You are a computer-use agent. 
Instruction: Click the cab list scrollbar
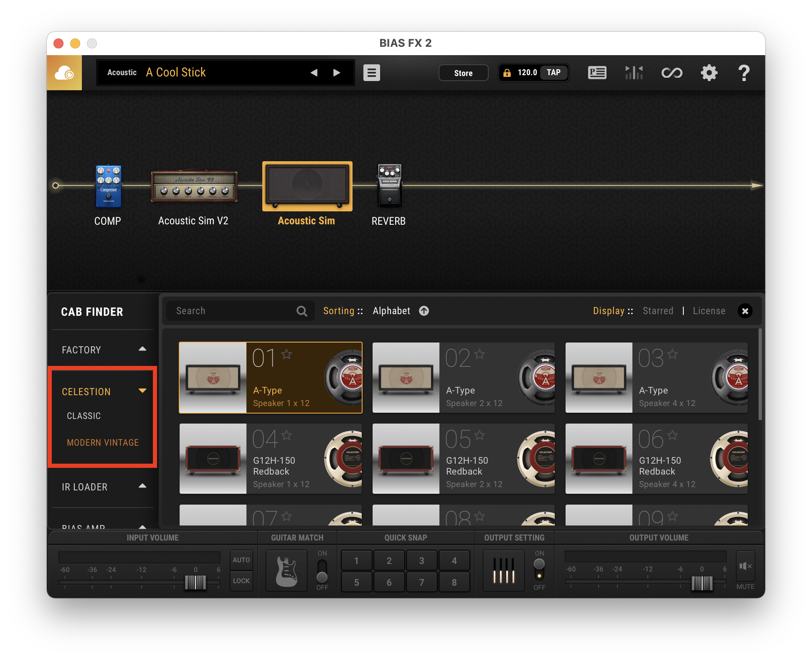[760, 374]
